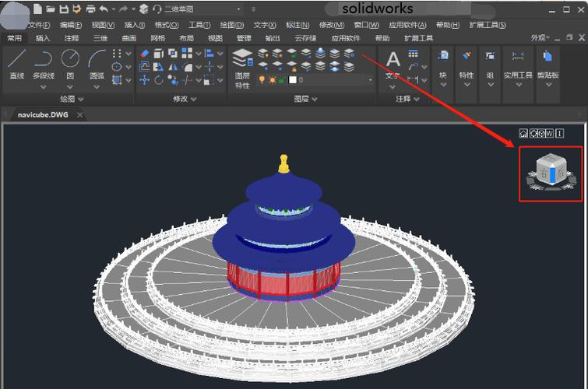Select the 多段线 (Polyline) tool

(x=43, y=64)
